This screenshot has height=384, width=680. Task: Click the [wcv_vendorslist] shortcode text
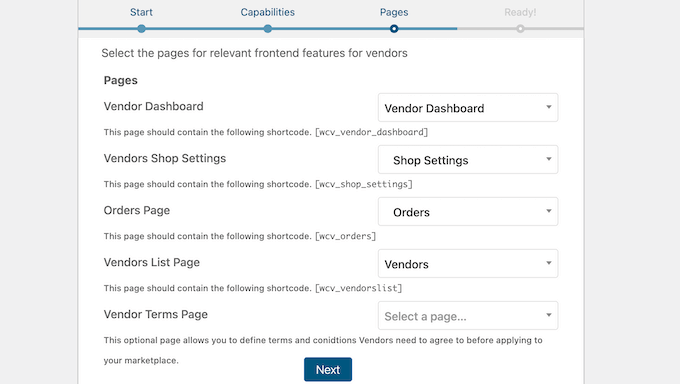click(x=359, y=288)
